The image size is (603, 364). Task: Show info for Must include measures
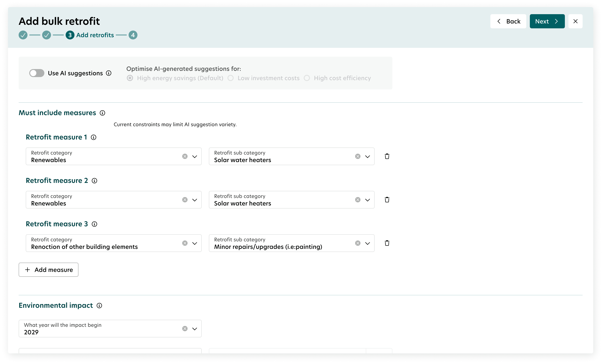[x=102, y=113]
